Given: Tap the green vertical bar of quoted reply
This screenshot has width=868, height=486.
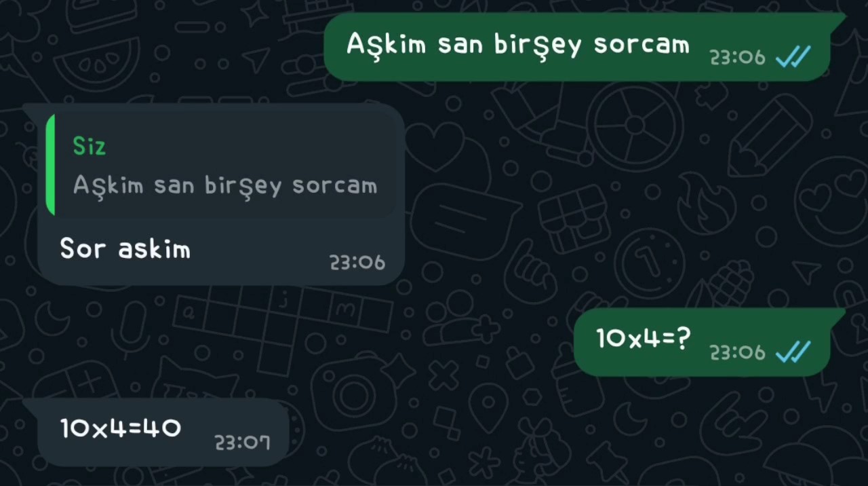Looking at the screenshot, I should click(x=50, y=165).
